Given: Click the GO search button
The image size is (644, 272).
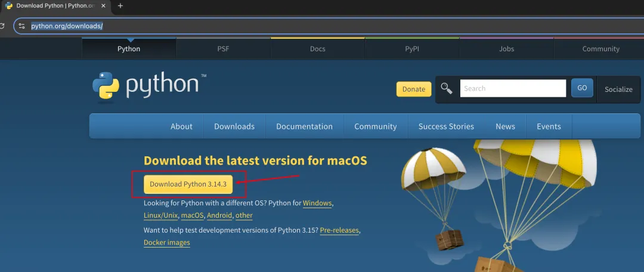Looking at the screenshot, I should pyautogui.click(x=582, y=88).
